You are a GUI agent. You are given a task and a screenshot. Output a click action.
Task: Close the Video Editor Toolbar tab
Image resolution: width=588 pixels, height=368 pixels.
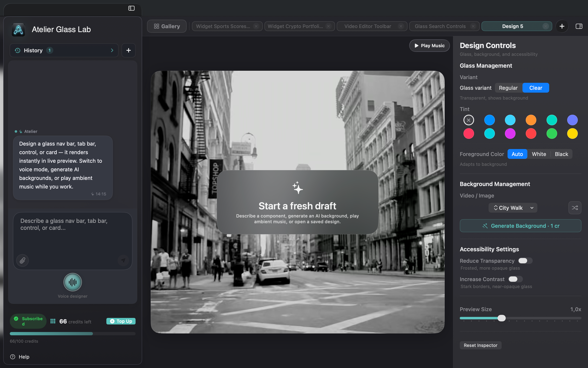pyautogui.click(x=401, y=26)
